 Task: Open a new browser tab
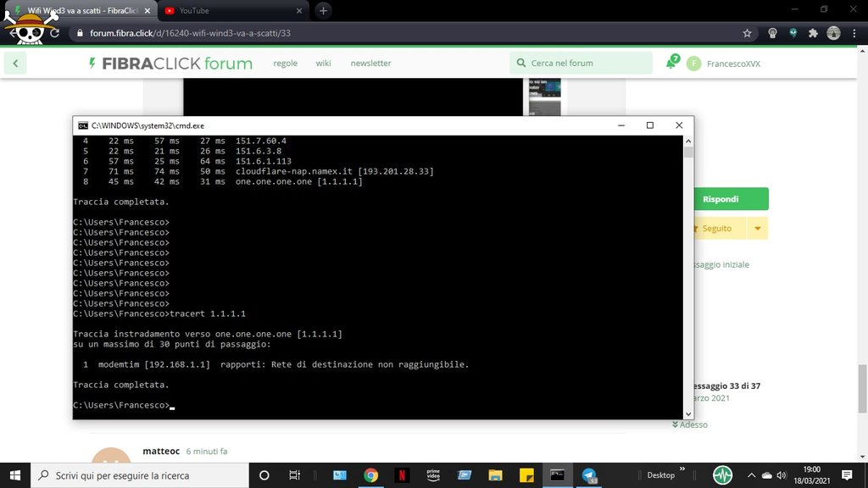[x=323, y=10]
